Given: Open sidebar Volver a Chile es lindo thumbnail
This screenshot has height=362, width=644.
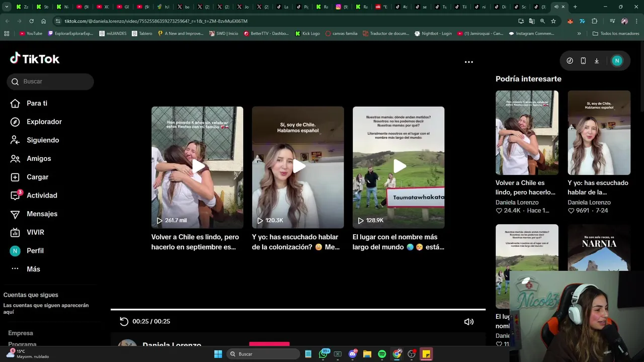Looking at the screenshot, I should coord(527,133).
